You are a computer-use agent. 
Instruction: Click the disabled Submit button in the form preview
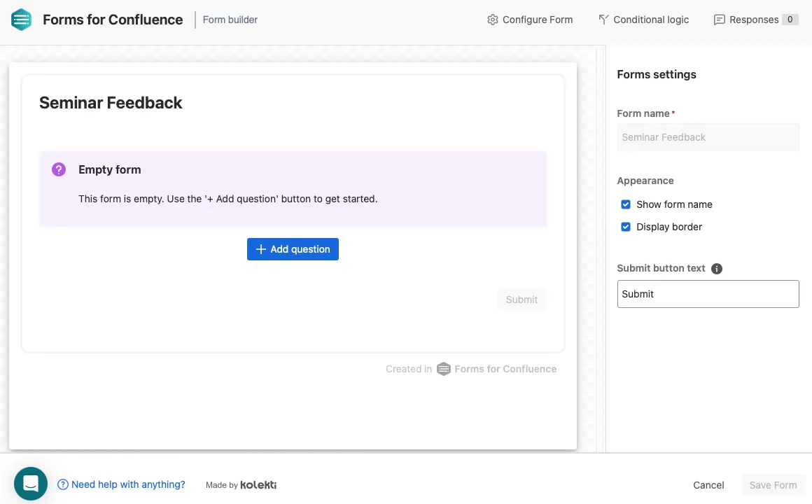click(521, 300)
